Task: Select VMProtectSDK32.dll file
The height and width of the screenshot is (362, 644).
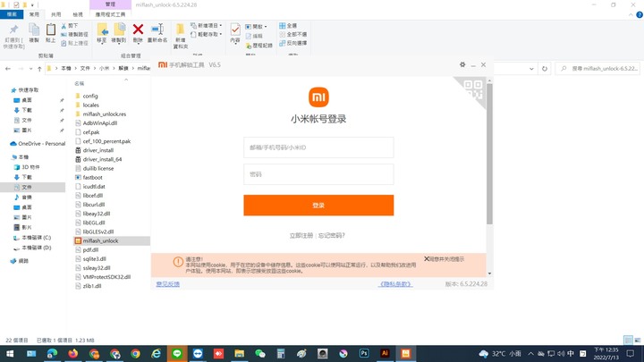Action: (106, 277)
